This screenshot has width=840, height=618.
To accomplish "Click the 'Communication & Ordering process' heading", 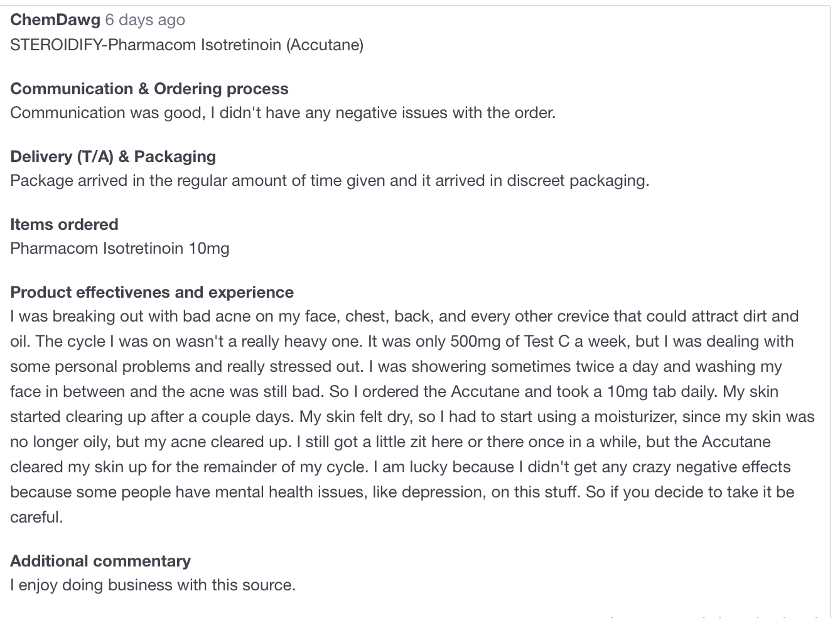I will pos(149,89).
